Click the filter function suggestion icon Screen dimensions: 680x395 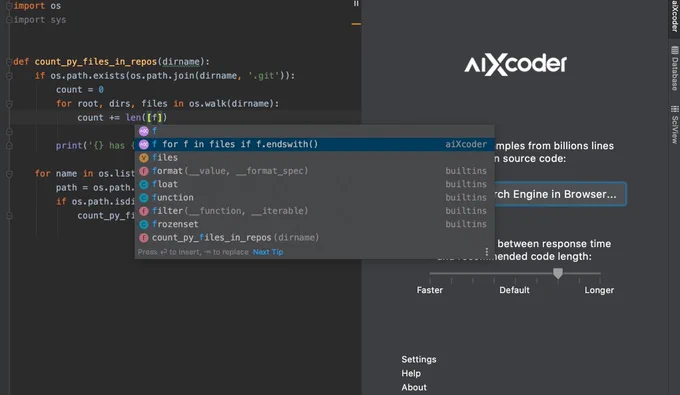[144, 211]
